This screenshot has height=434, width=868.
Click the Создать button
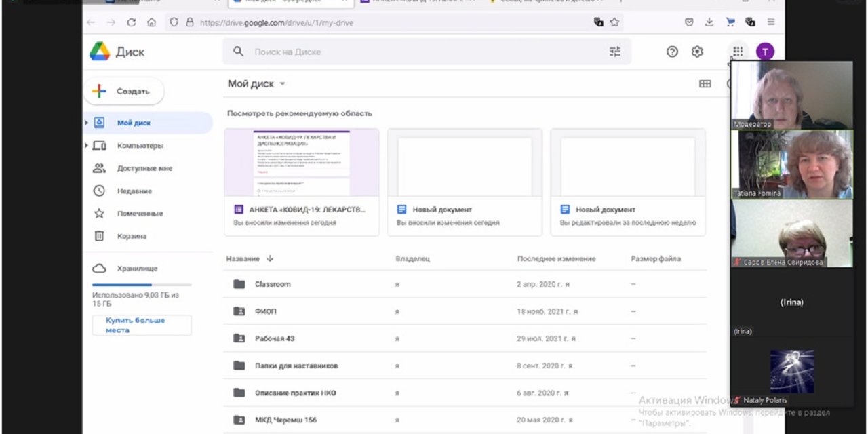124,92
